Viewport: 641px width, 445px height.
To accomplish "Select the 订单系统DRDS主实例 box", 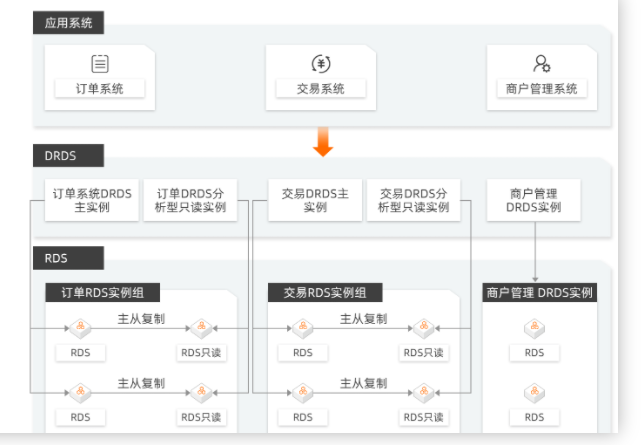I will point(92,200).
